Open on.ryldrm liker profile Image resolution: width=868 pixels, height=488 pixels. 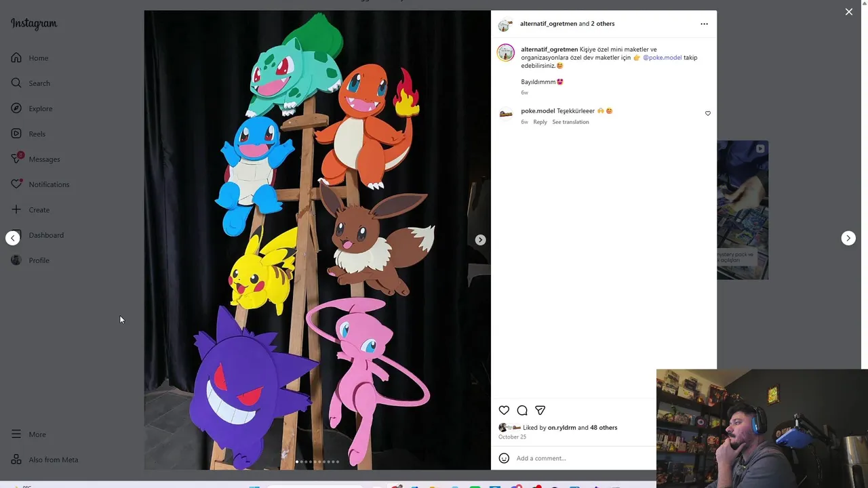561,428
